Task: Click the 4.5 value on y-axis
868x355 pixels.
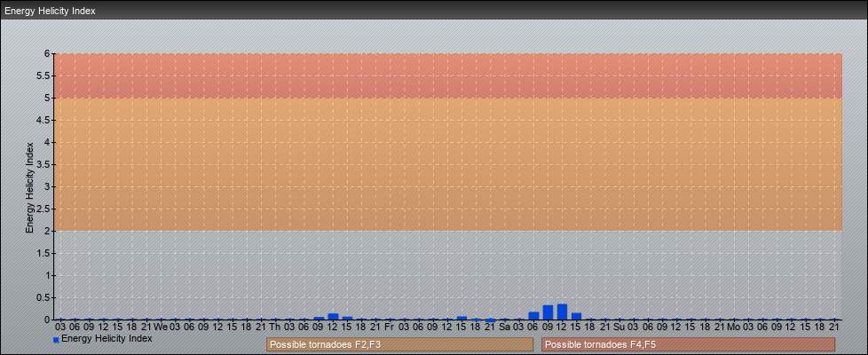Action: (x=43, y=120)
